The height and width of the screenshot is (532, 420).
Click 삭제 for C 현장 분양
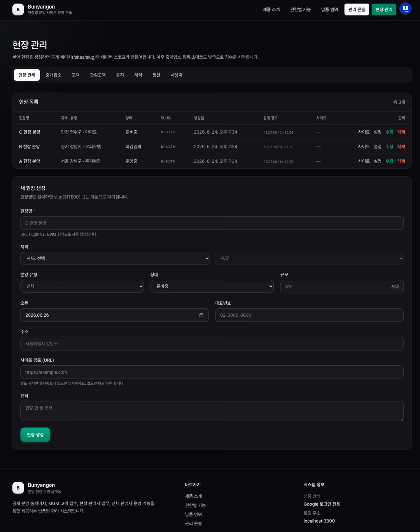coord(401,132)
